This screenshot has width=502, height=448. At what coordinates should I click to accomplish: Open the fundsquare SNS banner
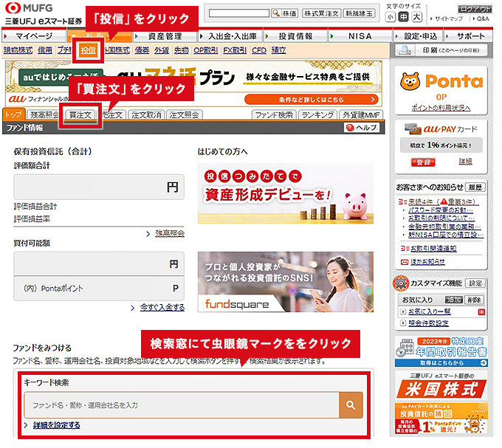point(285,282)
